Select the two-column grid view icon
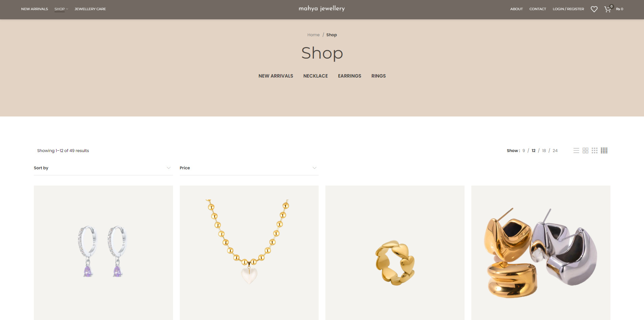Image resolution: width=644 pixels, height=320 pixels. tap(585, 150)
